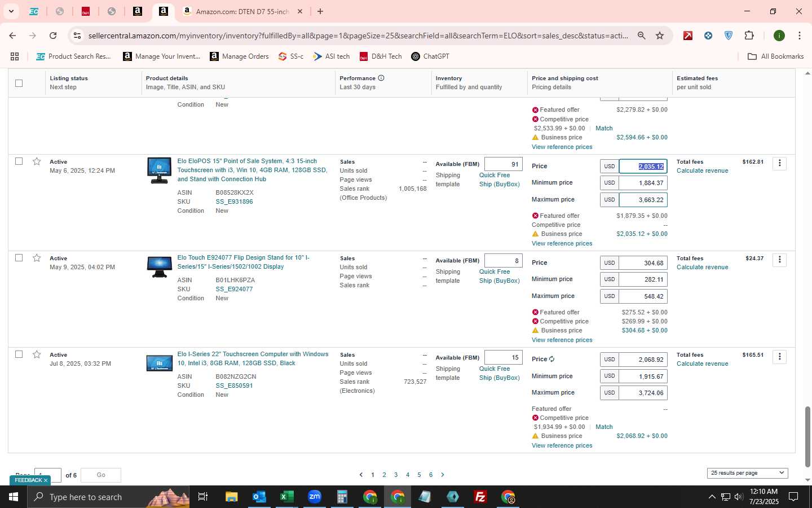Expand the Chrome tab search dropdown
Image resolution: width=812 pixels, height=508 pixels.
pyautogui.click(x=11, y=11)
